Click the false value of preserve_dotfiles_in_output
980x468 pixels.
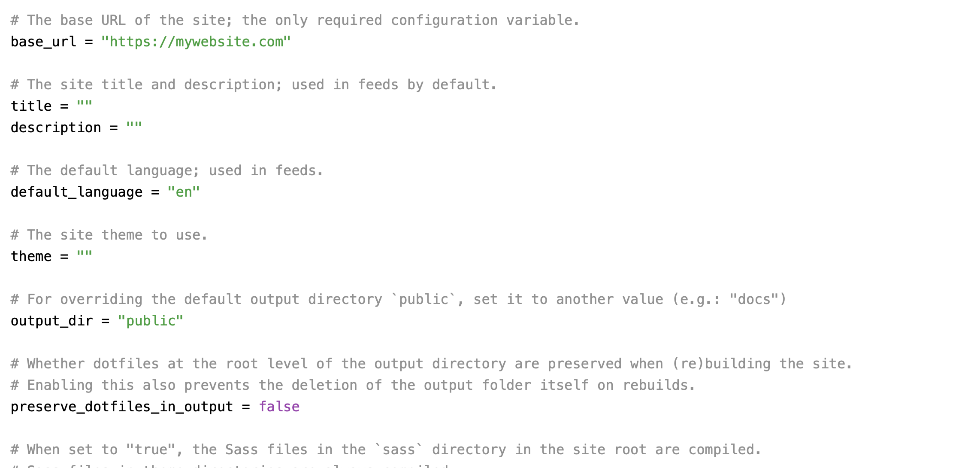pyautogui.click(x=279, y=406)
